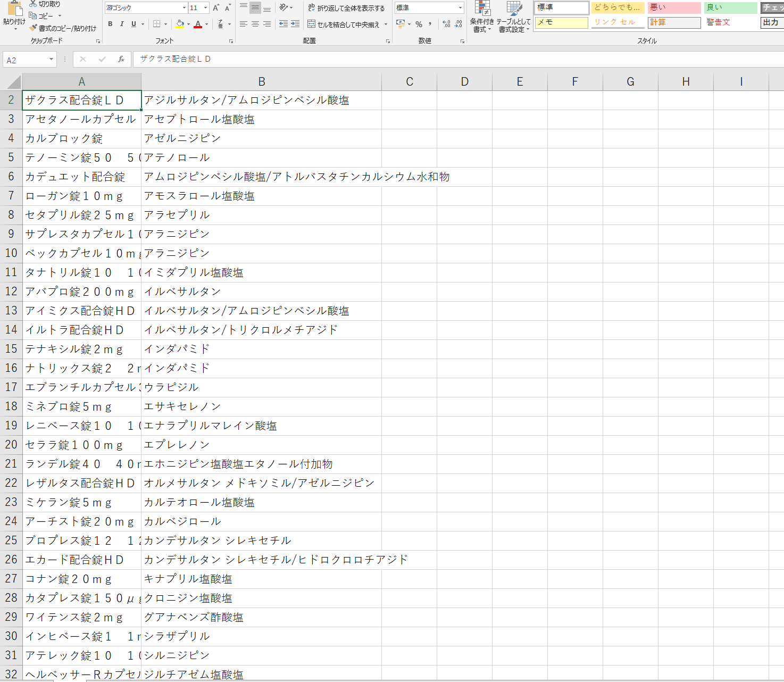The image size is (784, 682).
Task: Select column B header
Action: pos(262,81)
